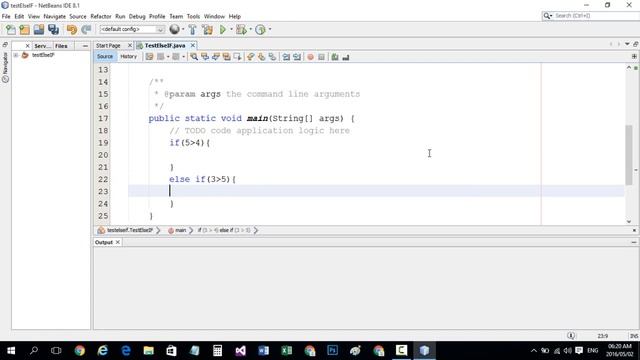Click the Redo toolbar icon
Image resolution: width=640 pixels, height=360 pixels.
[86, 29]
